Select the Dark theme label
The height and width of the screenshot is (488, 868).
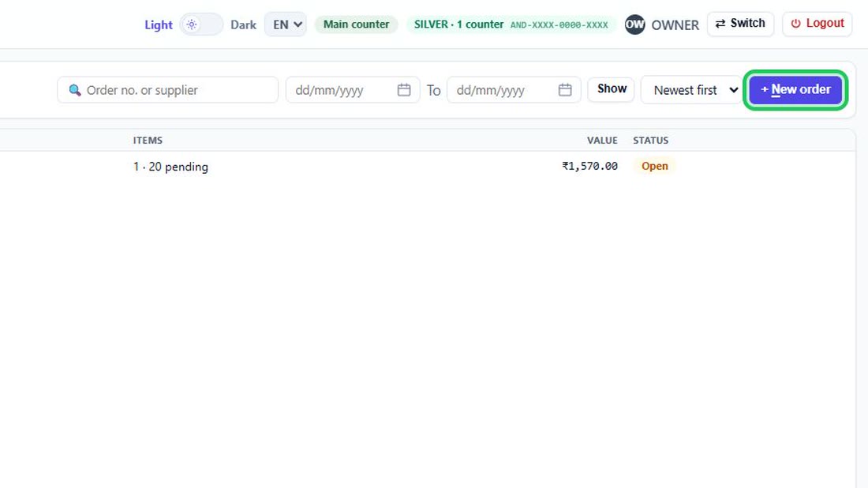coord(244,25)
